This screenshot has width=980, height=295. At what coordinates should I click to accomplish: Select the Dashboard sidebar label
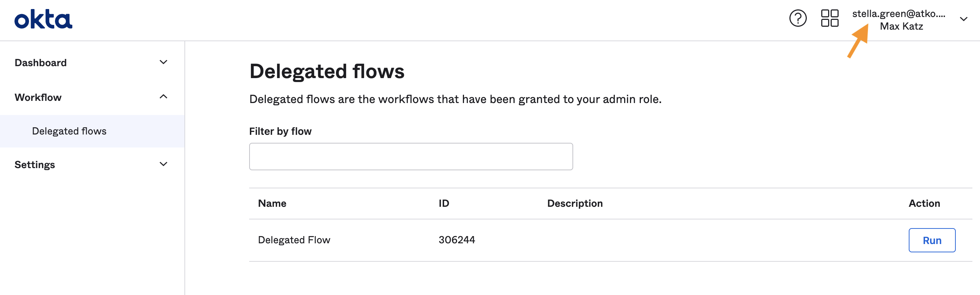(x=41, y=63)
